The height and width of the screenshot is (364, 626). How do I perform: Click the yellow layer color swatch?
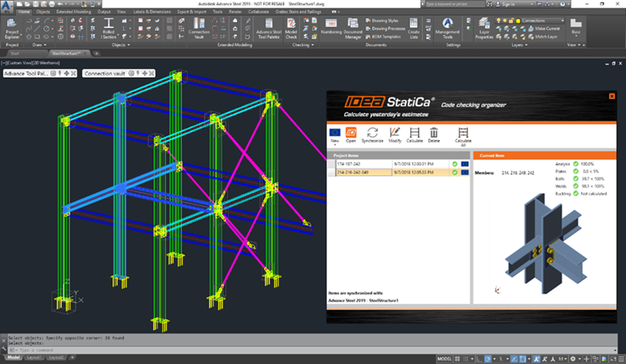pos(518,21)
